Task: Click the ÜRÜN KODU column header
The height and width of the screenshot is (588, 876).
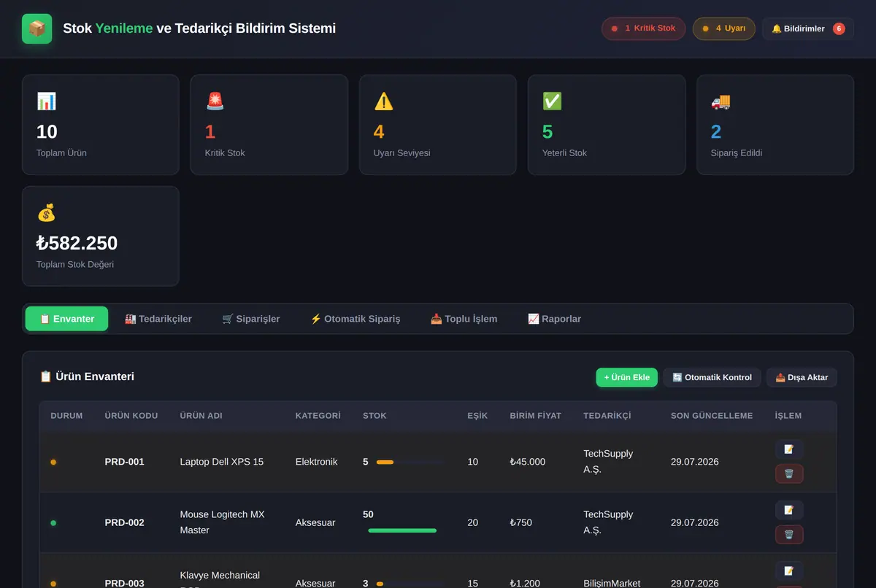Action: 131,416
